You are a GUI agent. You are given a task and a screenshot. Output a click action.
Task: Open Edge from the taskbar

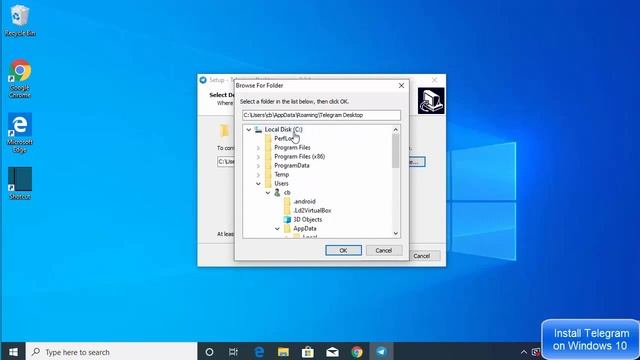click(259, 352)
